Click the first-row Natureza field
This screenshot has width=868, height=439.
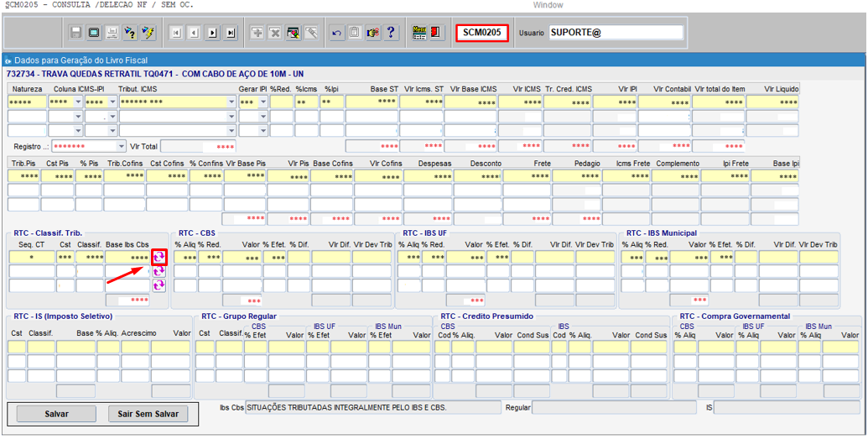point(27,102)
